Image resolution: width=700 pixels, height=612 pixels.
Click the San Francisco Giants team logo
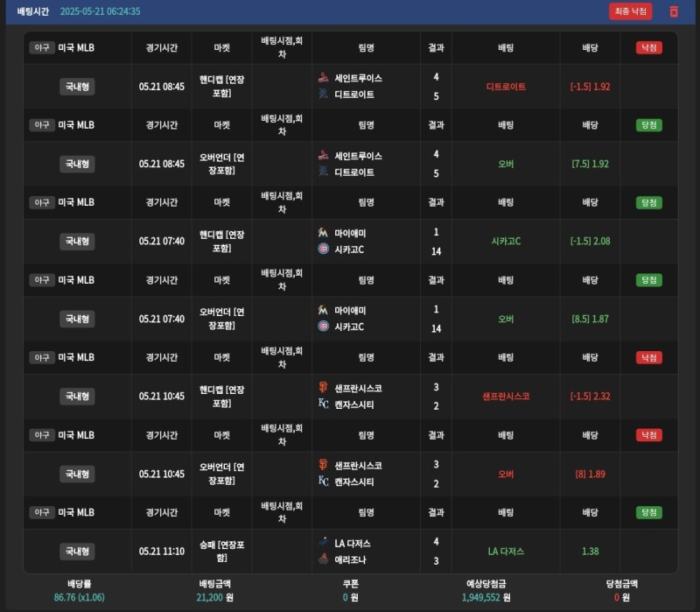pos(324,388)
